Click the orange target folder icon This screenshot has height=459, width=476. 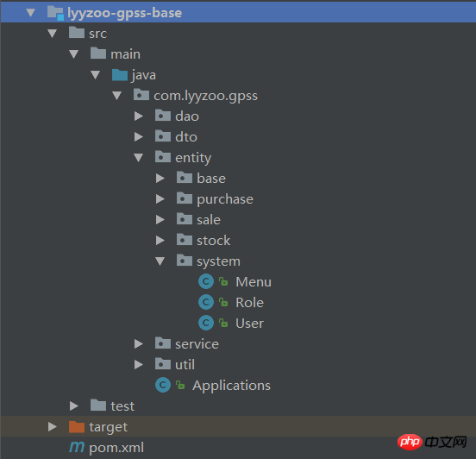77,426
